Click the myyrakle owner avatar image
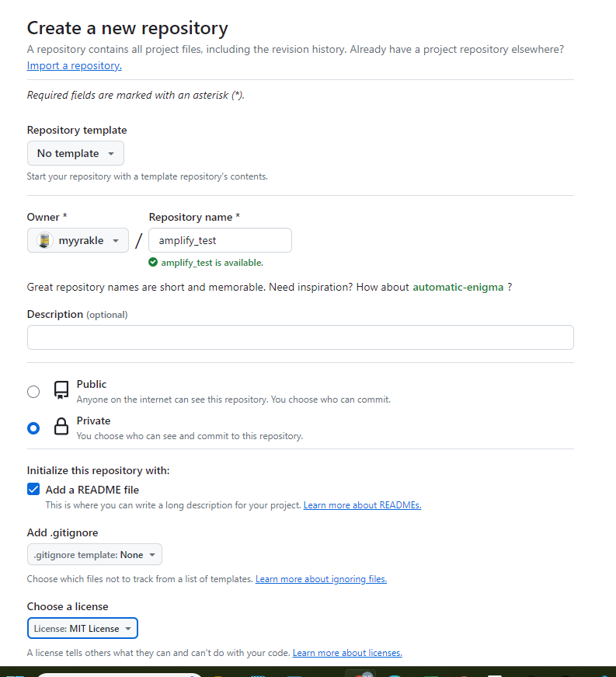616x677 pixels. click(45, 240)
